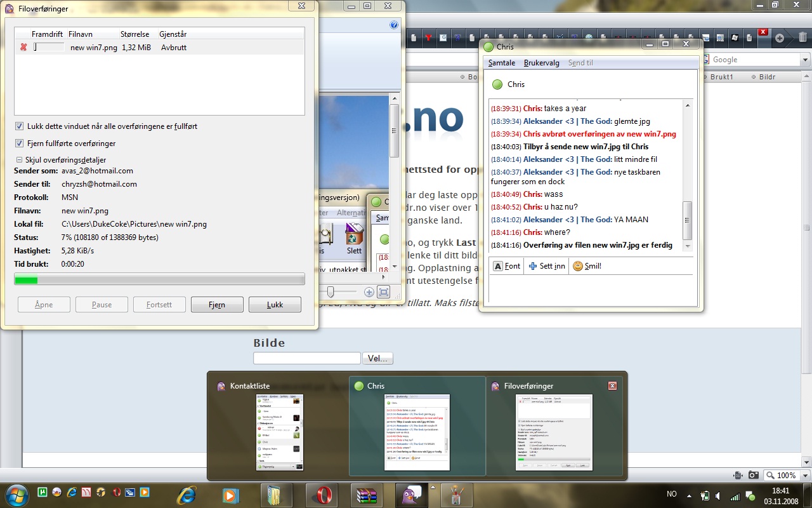Click the green H quick launch icon
The width and height of the screenshot is (812, 508).
pos(43,492)
